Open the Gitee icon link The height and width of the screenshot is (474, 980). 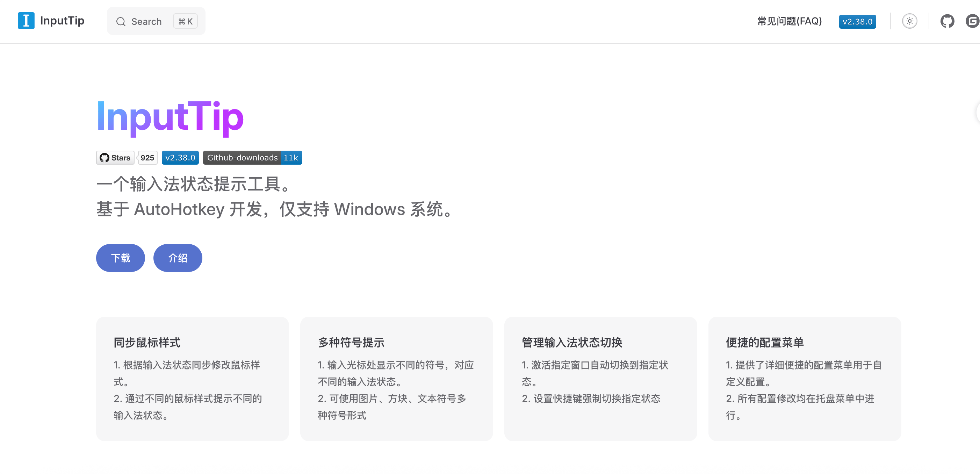(x=972, y=21)
